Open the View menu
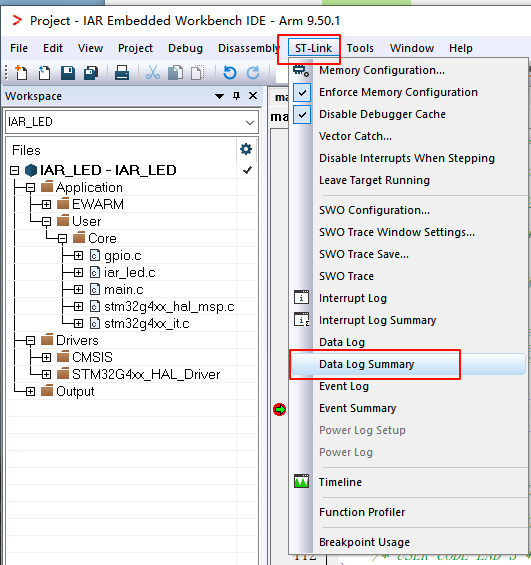The width and height of the screenshot is (531, 565). click(90, 48)
